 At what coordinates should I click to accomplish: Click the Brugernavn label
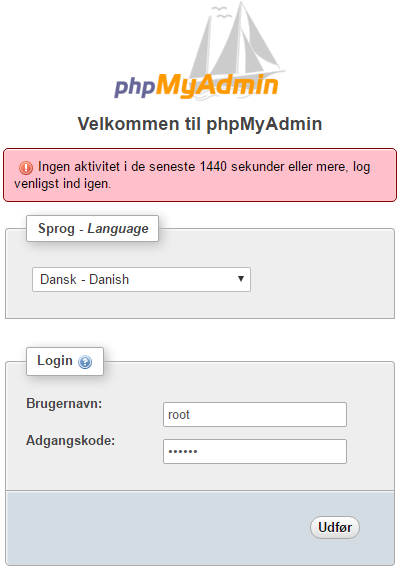pyautogui.click(x=64, y=403)
